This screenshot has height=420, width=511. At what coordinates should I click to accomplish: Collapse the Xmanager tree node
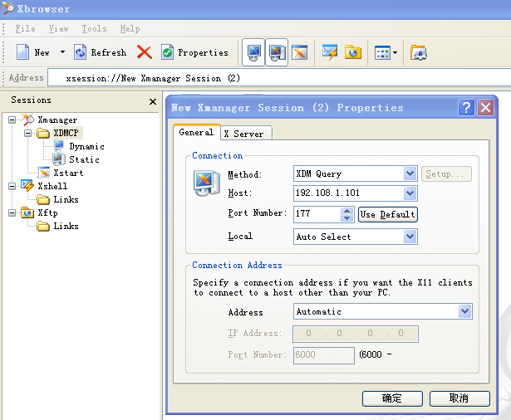pyautogui.click(x=12, y=120)
